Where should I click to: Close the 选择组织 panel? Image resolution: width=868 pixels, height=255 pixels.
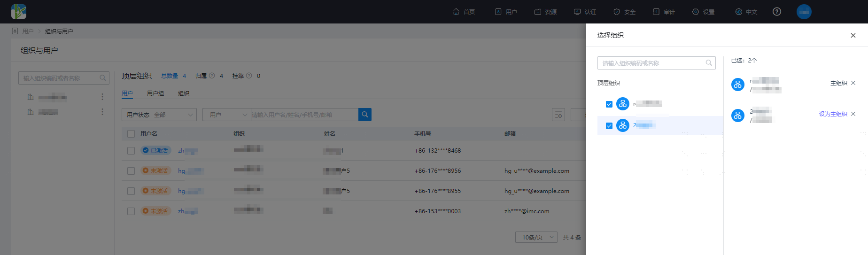[853, 35]
